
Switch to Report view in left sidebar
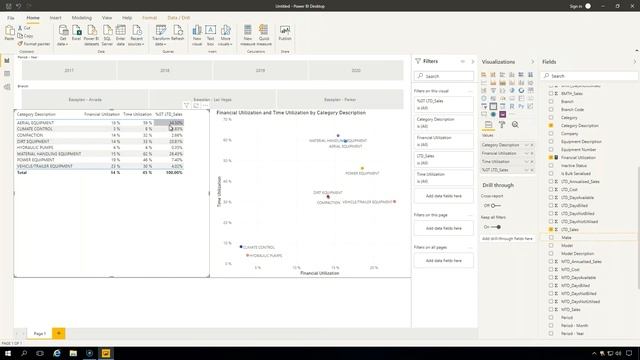(x=7, y=61)
